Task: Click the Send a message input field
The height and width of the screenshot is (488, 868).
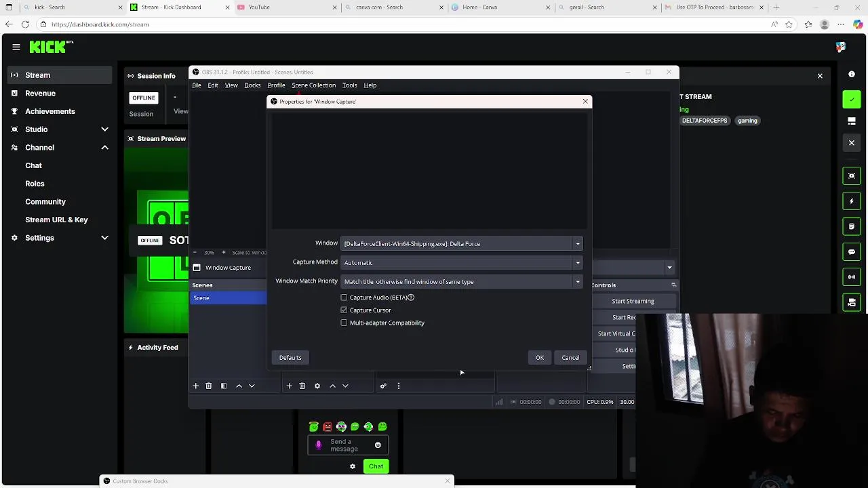Action: point(348,445)
